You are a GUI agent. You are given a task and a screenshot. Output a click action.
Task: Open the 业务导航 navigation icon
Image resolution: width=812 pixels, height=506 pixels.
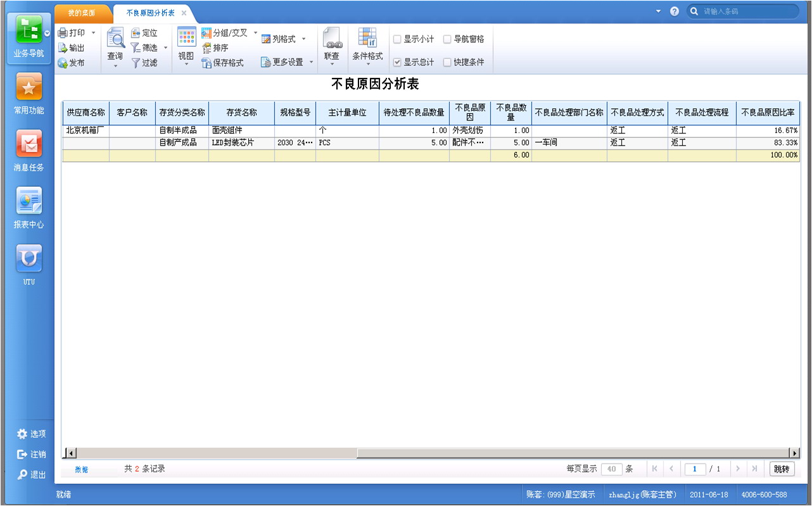pos(29,30)
